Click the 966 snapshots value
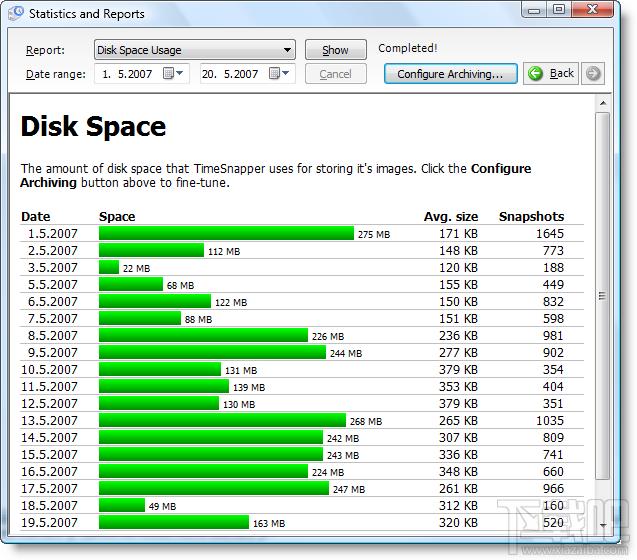Image resolution: width=637 pixels, height=560 pixels. click(553, 488)
